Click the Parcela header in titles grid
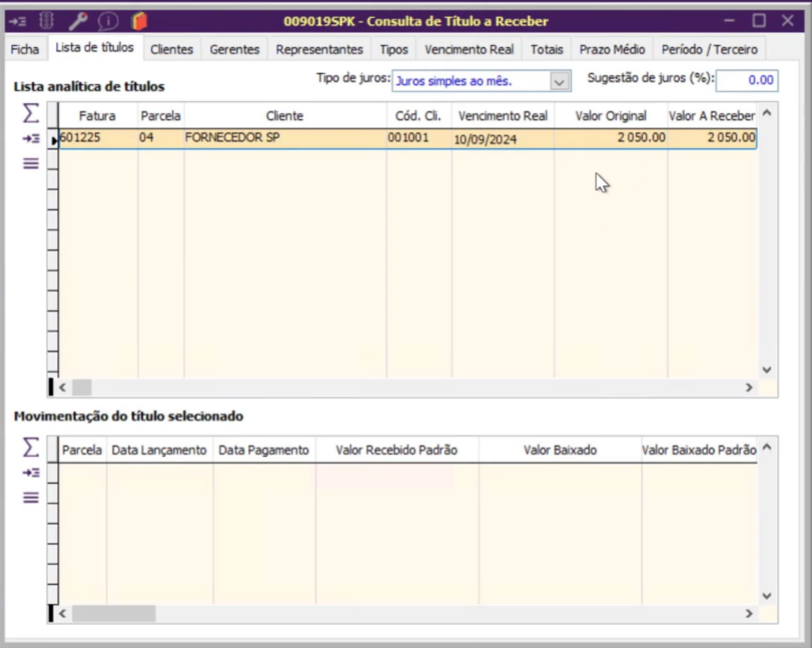This screenshot has height=648, width=812. [x=160, y=116]
